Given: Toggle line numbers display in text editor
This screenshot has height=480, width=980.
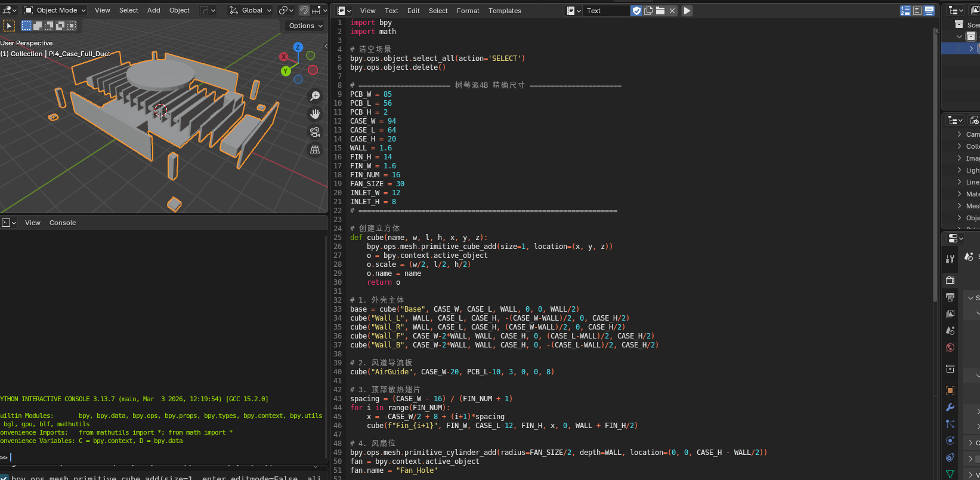Looking at the screenshot, I should coord(905,11).
